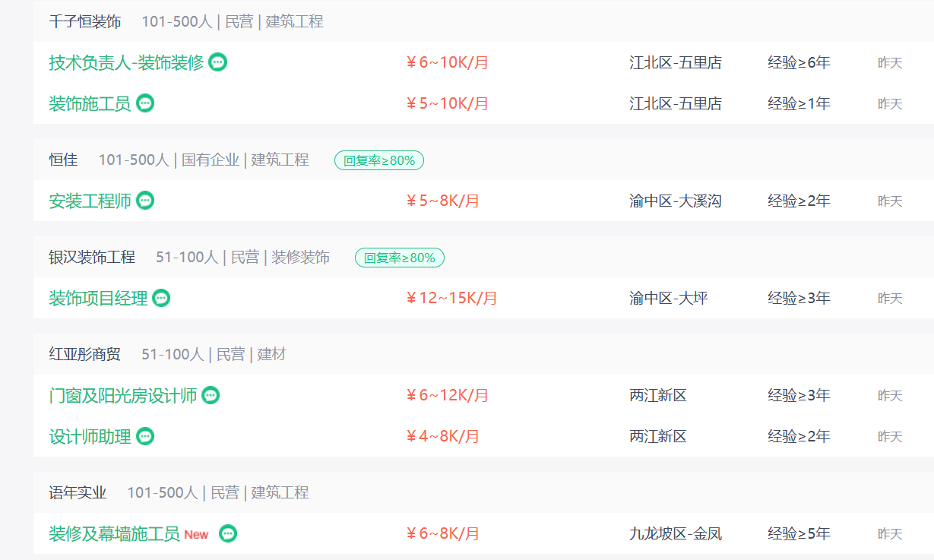View company page of 千子恒装饰
Screen dimensions: 934x560
(85, 21)
